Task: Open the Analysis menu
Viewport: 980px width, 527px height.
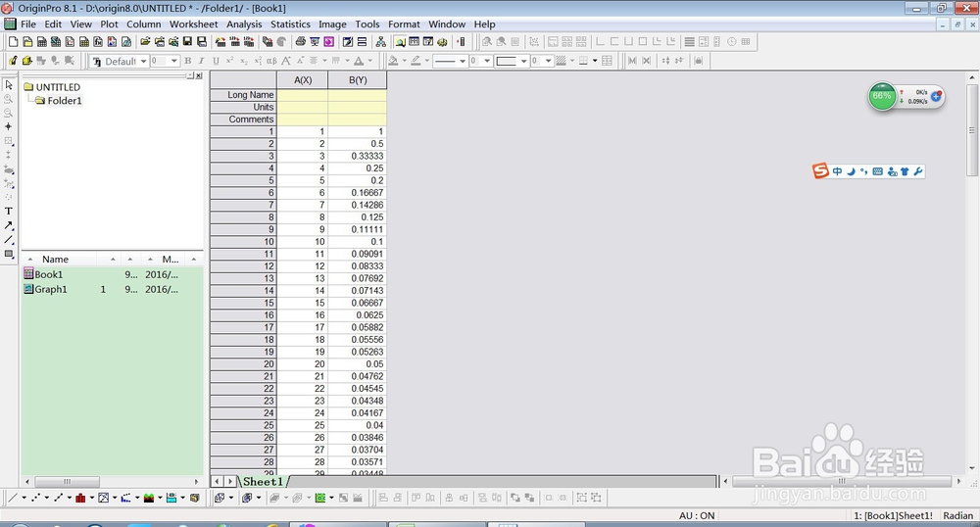Action: (244, 24)
